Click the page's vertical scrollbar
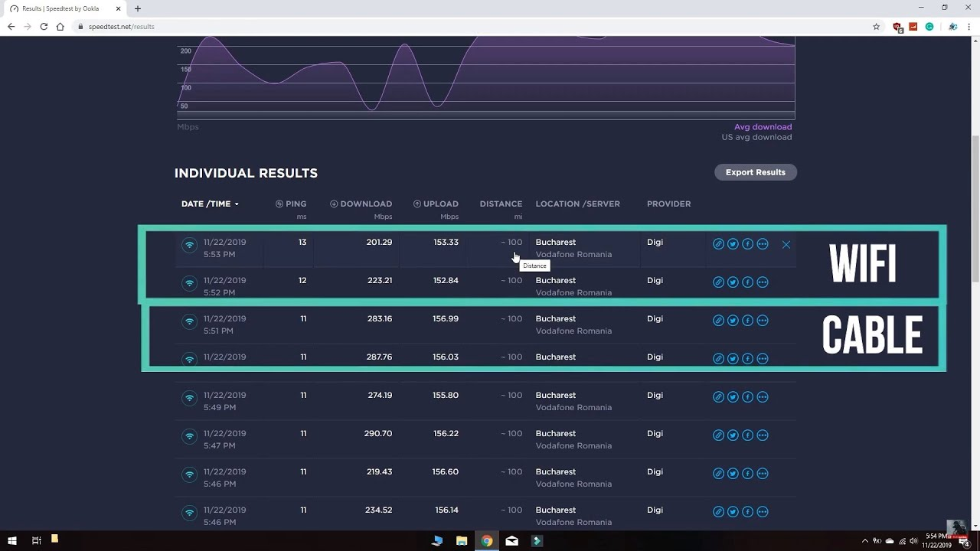This screenshot has height=551, width=980. 975,209
